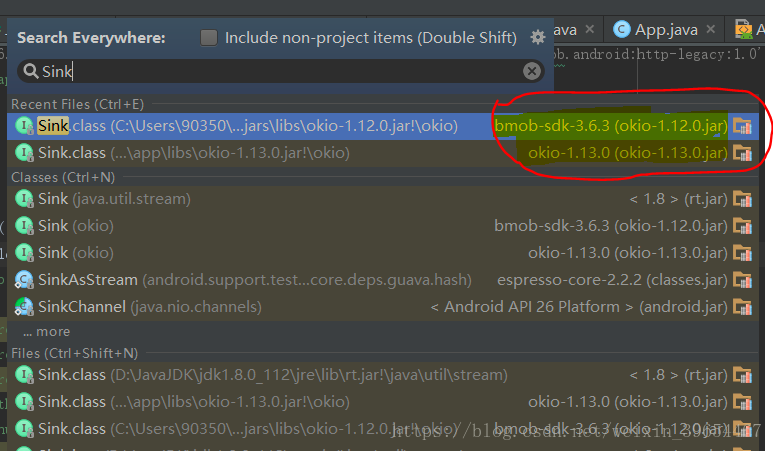Viewport: 773px width, 451px height.
Task: Show more class results
Action: coord(47,332)
